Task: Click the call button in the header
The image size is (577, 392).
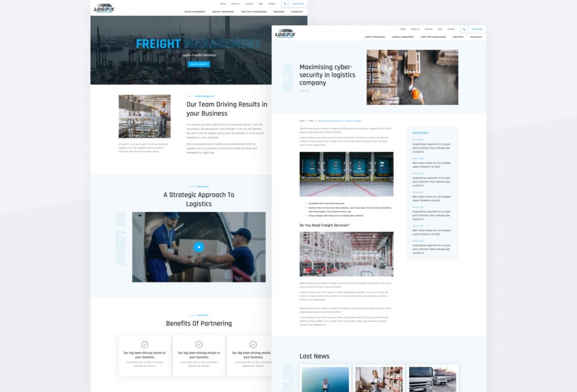Action: pyautogui.click(x=476, y=29)
